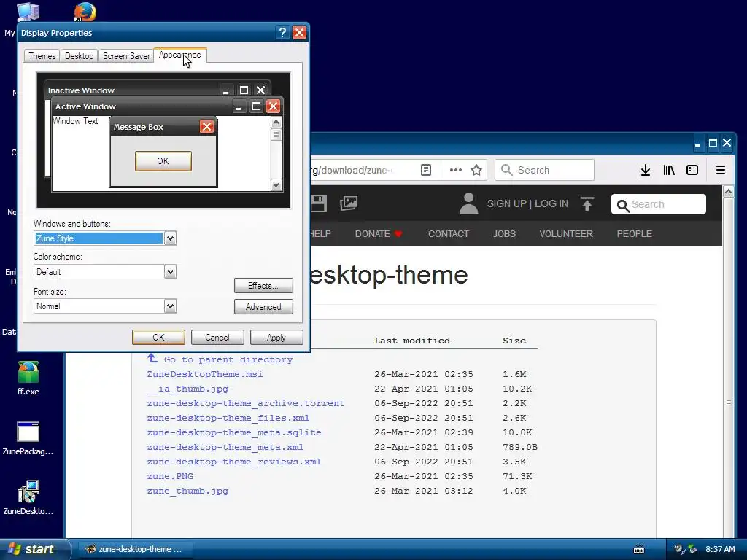Open the ZuneDeskto... installer icon
The width and height of the screenshot is (747, 560).
[28, 498]
